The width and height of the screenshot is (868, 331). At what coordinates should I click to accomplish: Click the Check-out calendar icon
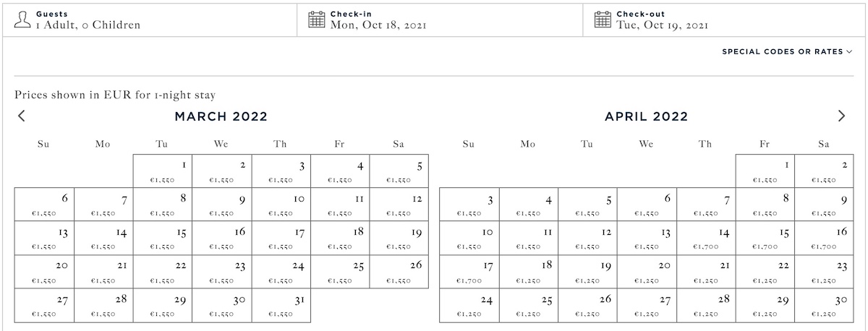[x=603, y=19]
